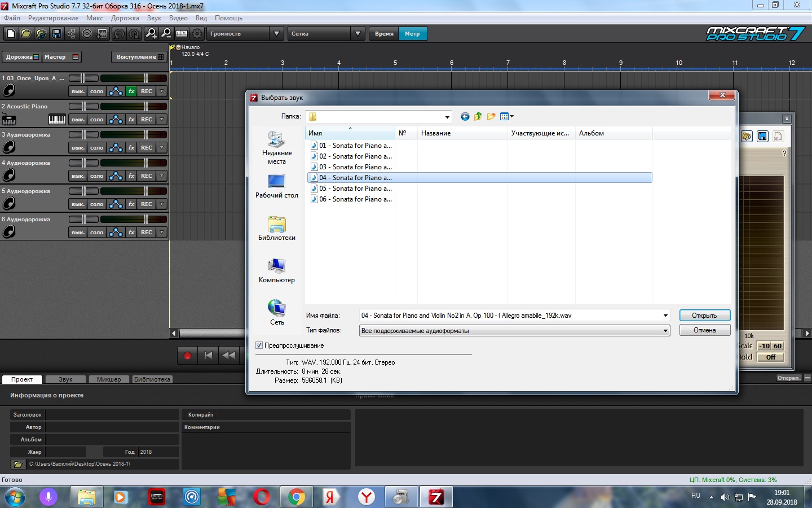Open automation on track 5 Аудиодорожка
Viewport: 812px width, 508px height.
point(116,204)
